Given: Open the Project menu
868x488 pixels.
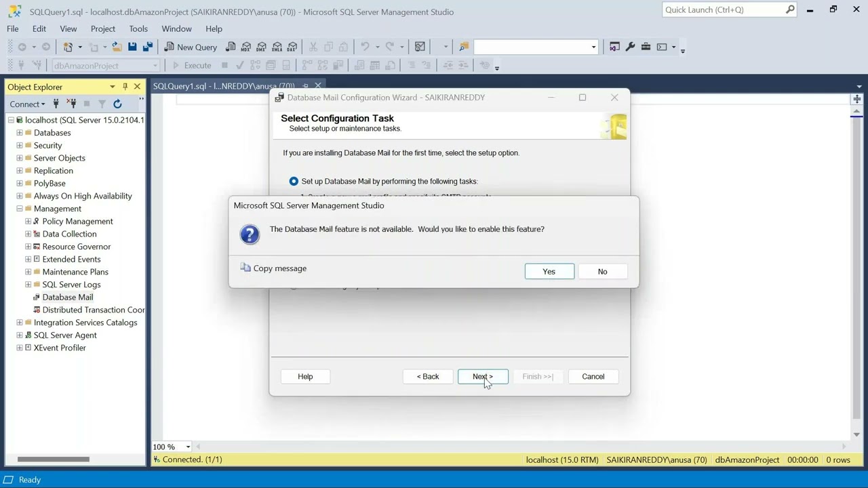Looking at the screenshot, I should tap(103, 28).
